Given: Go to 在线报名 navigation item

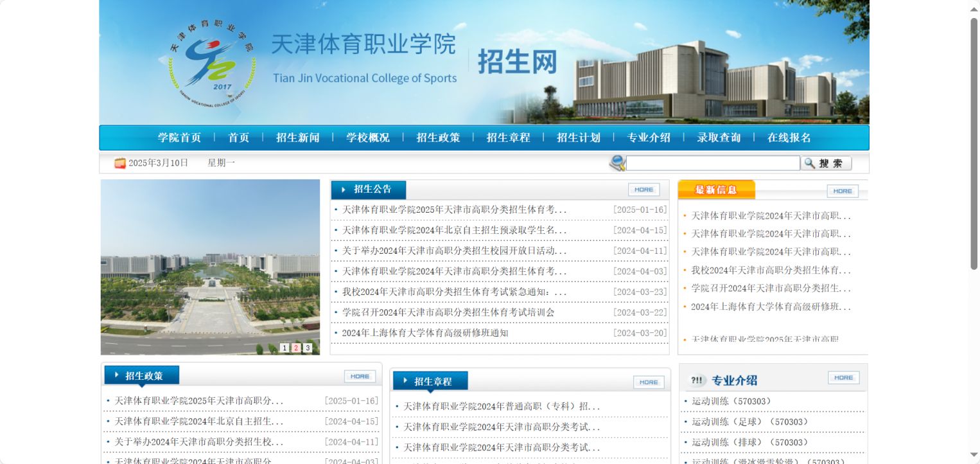Looking at the screenshot, I should [789, 138].
